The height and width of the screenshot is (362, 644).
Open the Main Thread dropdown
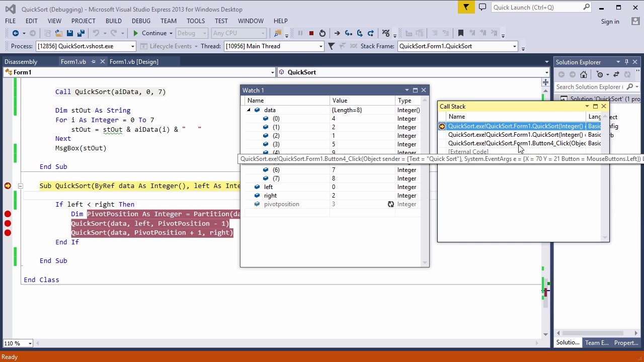point(320,46)
